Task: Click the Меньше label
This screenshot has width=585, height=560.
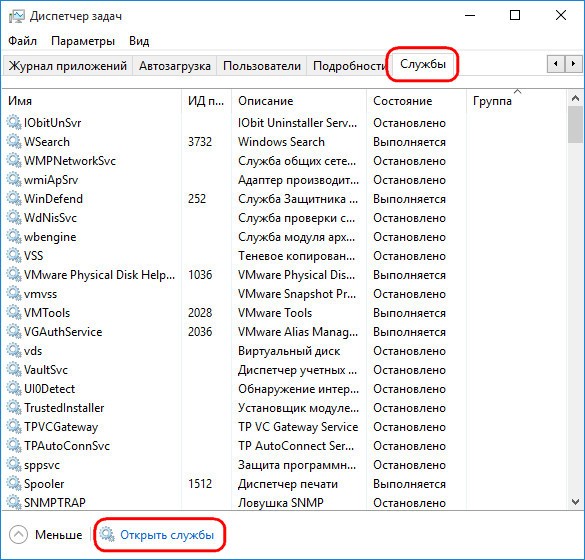Action: tap(59, 535)
